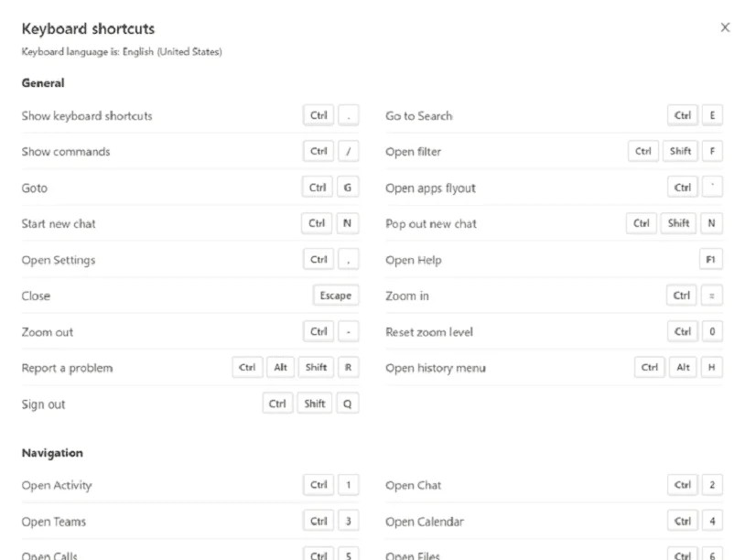Select the F1 badge for Open Help
Viewport: 745px width, 560px height.
click(711, 259)
